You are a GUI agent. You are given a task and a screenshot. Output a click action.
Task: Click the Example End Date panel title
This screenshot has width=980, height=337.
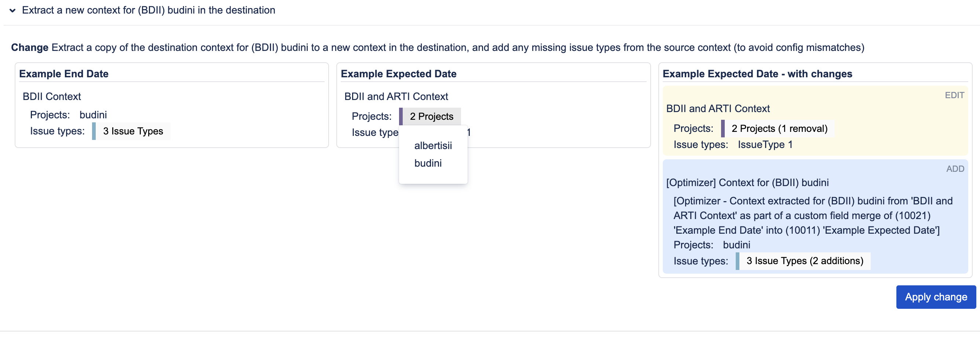(64, 74)
